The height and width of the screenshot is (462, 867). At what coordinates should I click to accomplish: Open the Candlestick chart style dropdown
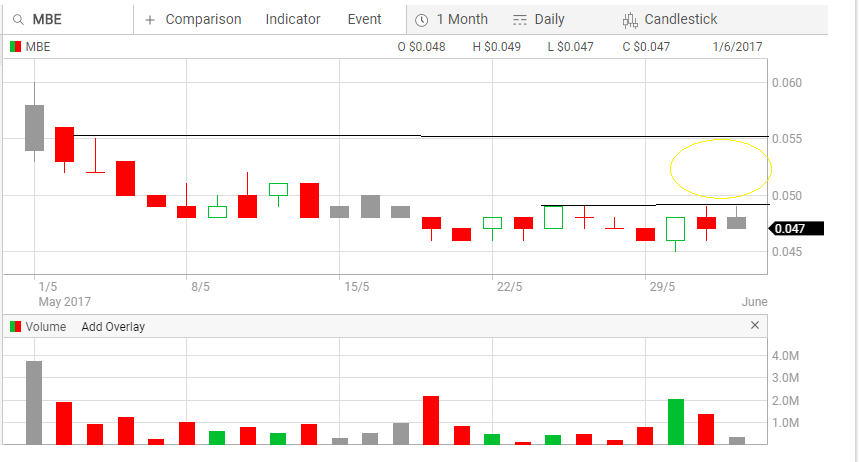tap(681, 19)
